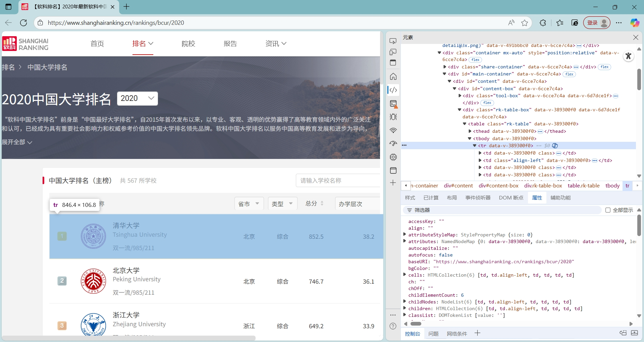Open browser extensions puzzle icon
Screen dimensions: 644x342
pos(543,23)
